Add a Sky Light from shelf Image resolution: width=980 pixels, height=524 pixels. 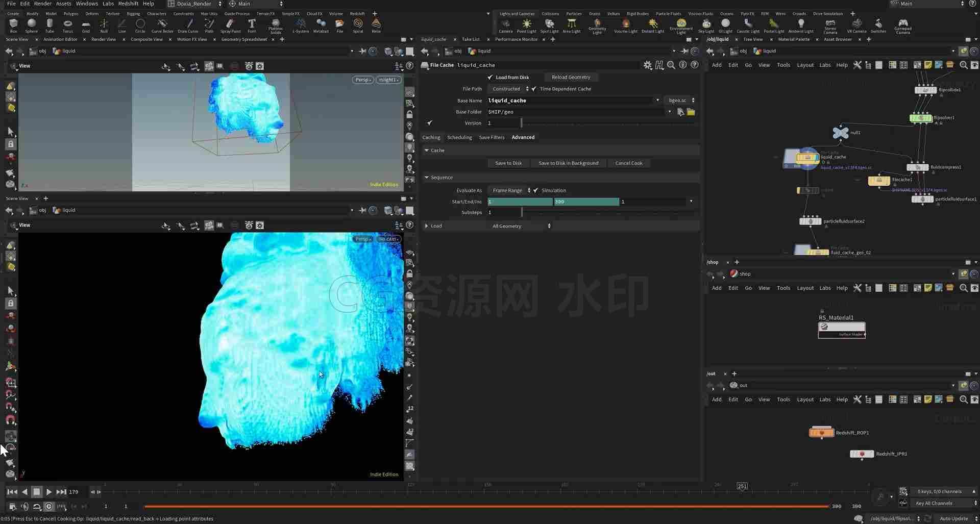[x=706, y=26]
